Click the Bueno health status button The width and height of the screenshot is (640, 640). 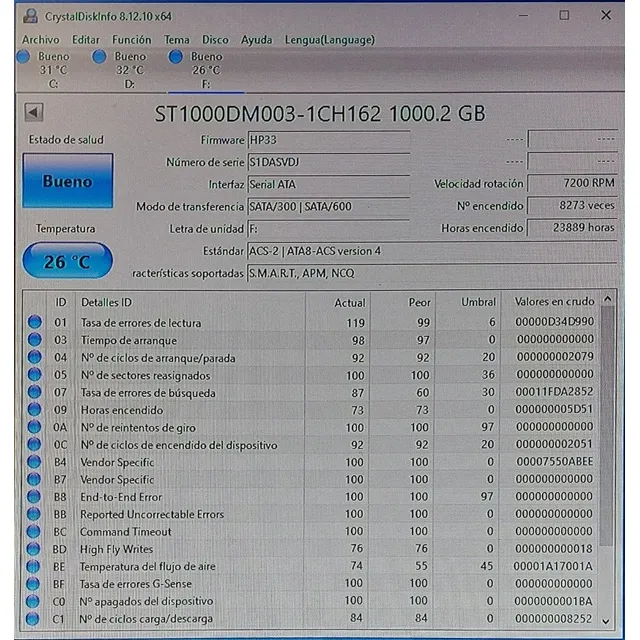(x=68, y=181)
